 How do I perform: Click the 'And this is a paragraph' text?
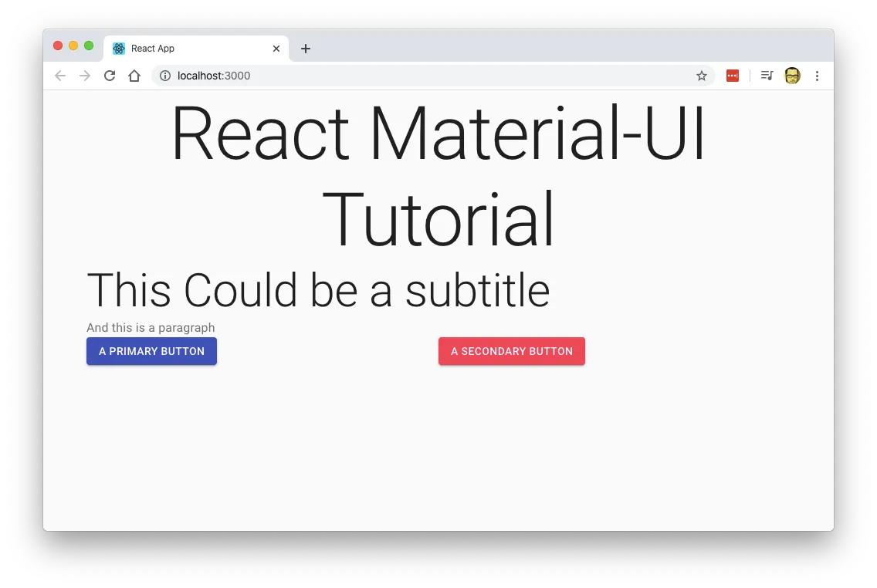point(151,327)
